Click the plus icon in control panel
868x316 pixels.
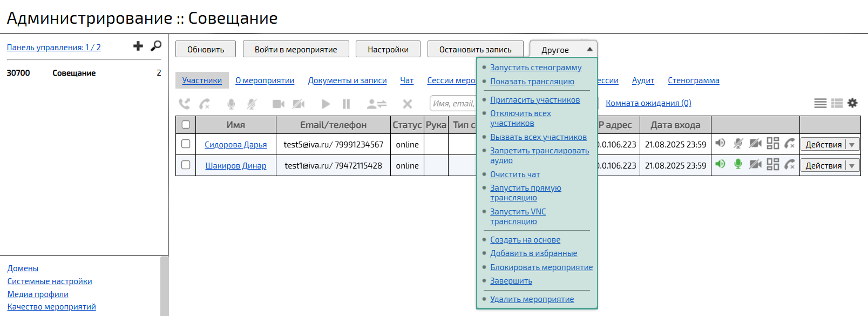pos(138,46)
